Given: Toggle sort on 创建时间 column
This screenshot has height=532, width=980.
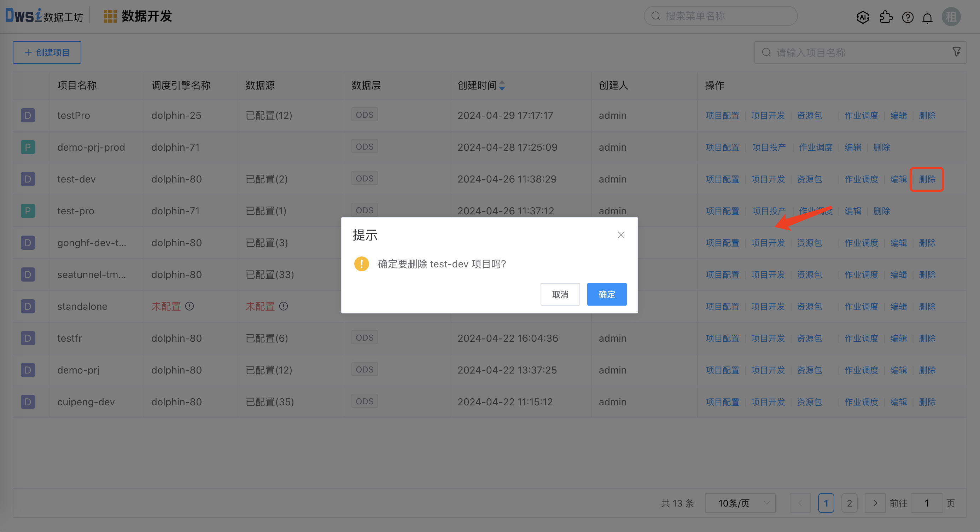Looking at the screenshot, I should [x=502, y=85].
